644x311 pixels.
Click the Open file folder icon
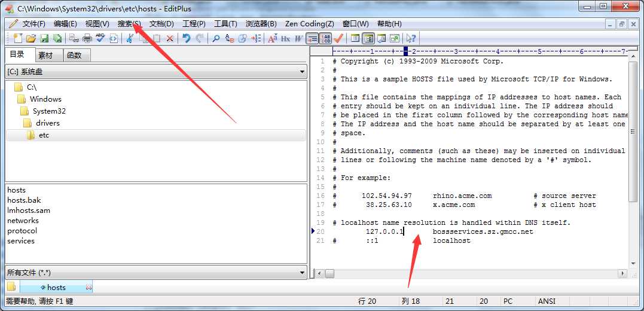(x=31, y=39)
